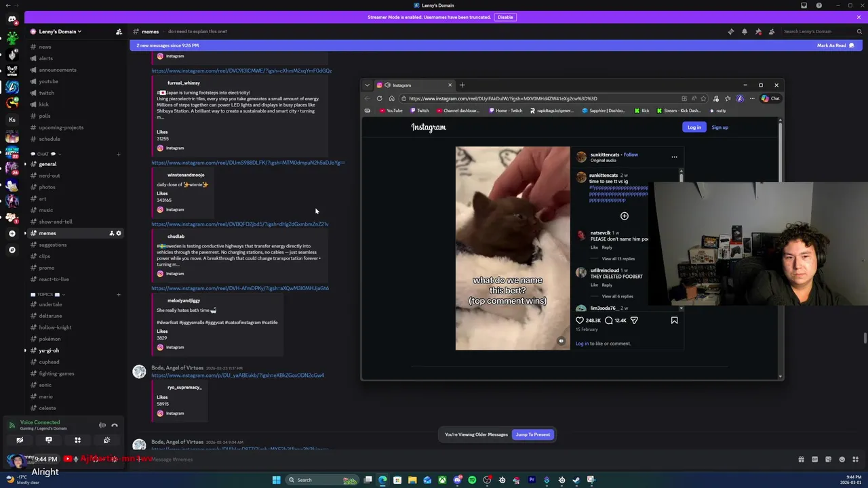
Task: Show pinned messages icon
Action: pyautogui.click(x=758, y=31)
